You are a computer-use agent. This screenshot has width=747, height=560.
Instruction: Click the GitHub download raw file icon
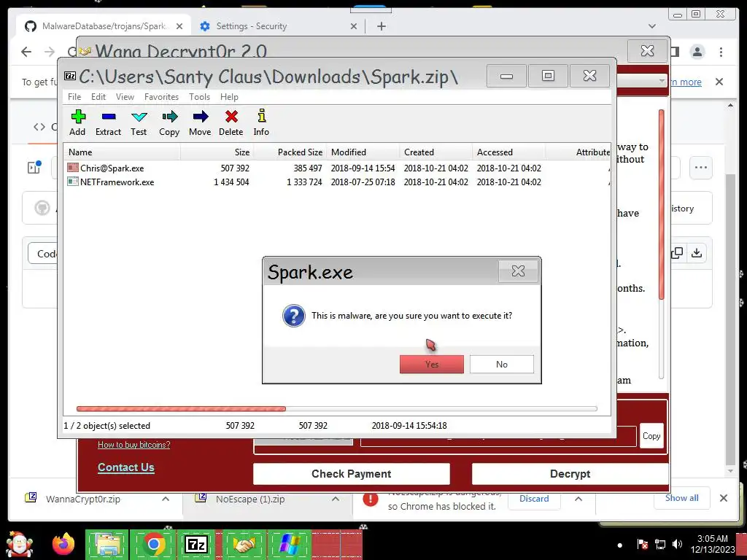(x=697, y=253)
